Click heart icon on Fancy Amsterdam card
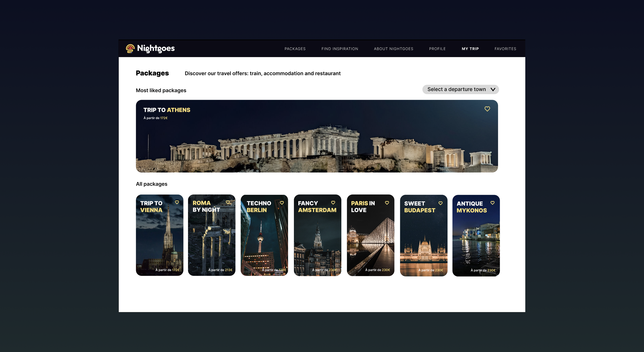The width and height of the screenshot is (644, 352). click(333, 203)
